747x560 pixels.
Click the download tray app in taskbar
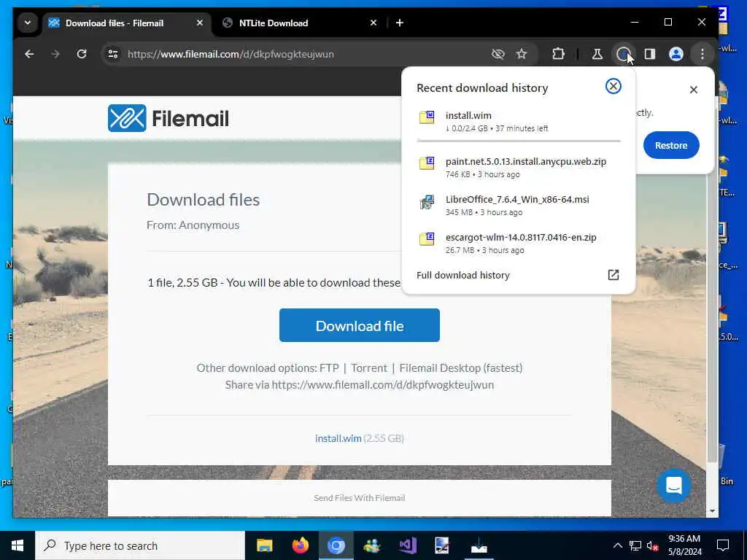point(479,545)
